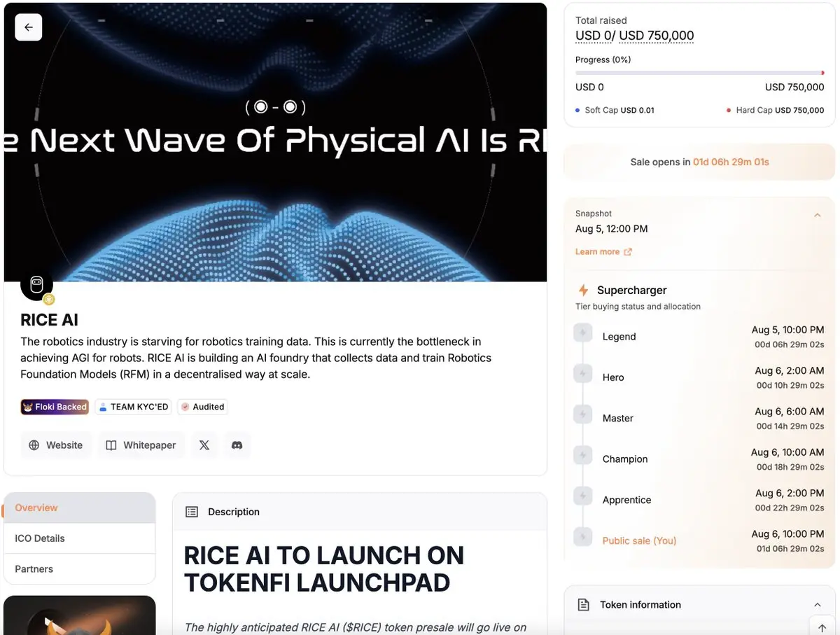Viewport: 840px width, 635px height.
Task: Click the Apprentice tier label
Action: coord(627,500)
